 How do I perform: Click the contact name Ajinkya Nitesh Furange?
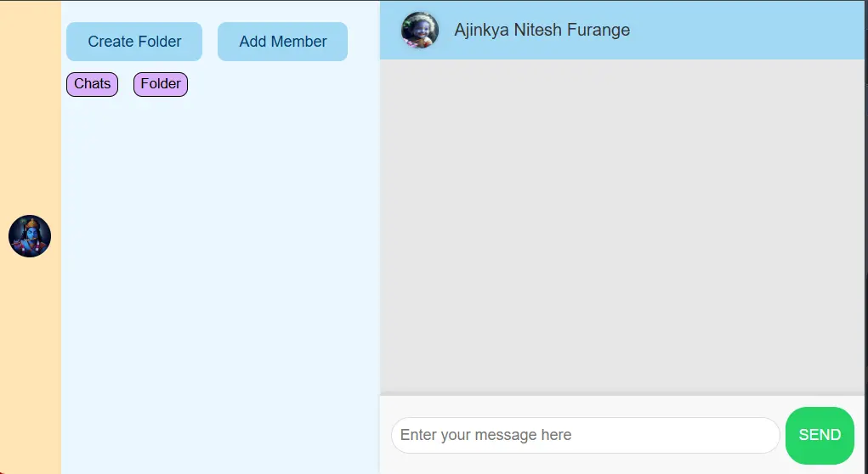542,31
